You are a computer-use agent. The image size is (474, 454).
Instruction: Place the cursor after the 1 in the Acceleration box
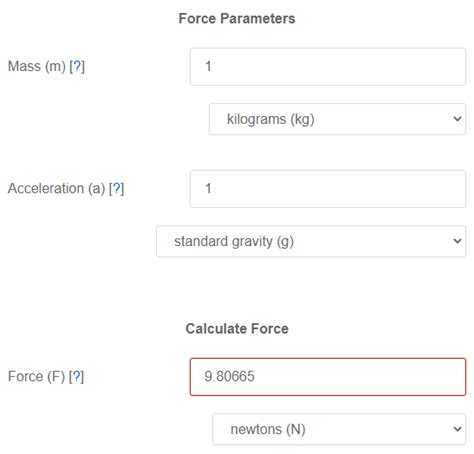212,189
